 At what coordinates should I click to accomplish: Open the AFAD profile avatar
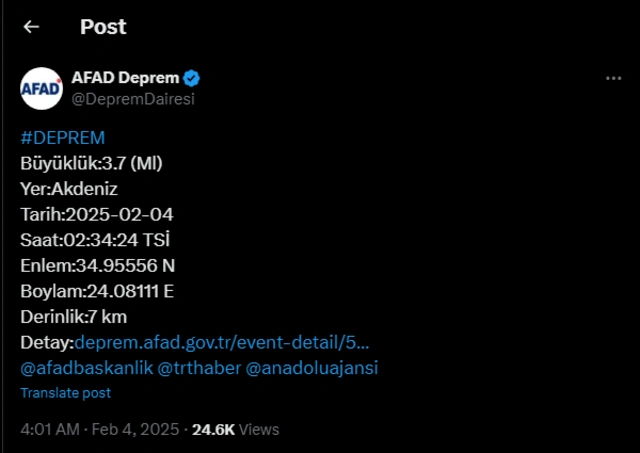tap(41, 88)
